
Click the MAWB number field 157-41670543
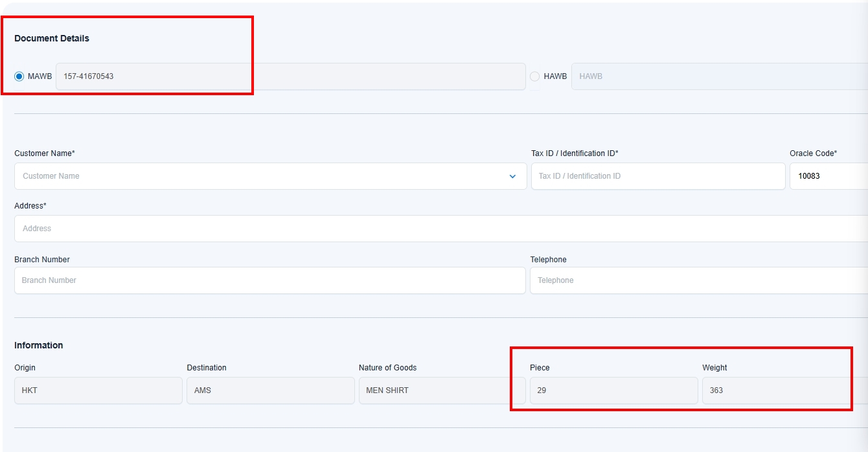(290, 76)
